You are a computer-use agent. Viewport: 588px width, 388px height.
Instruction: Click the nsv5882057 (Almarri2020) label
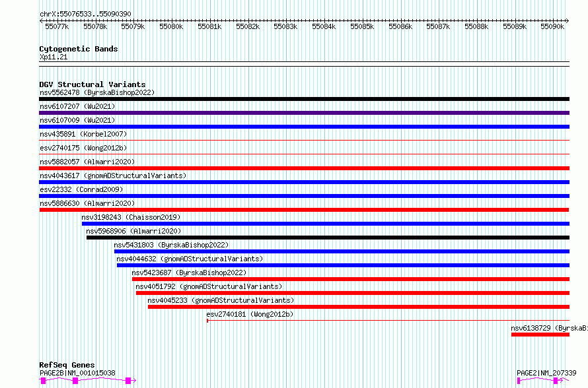coord(87,162)
